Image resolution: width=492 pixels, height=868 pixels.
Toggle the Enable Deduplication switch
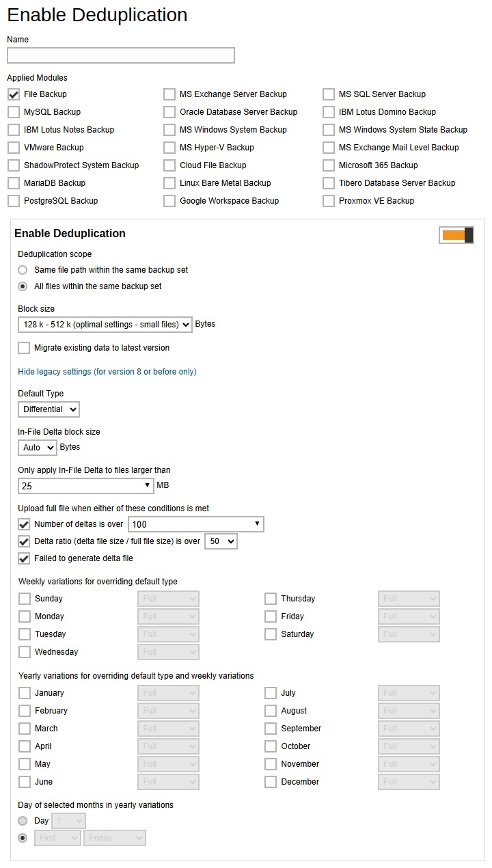pyautogui.click(x=456, y=234)
